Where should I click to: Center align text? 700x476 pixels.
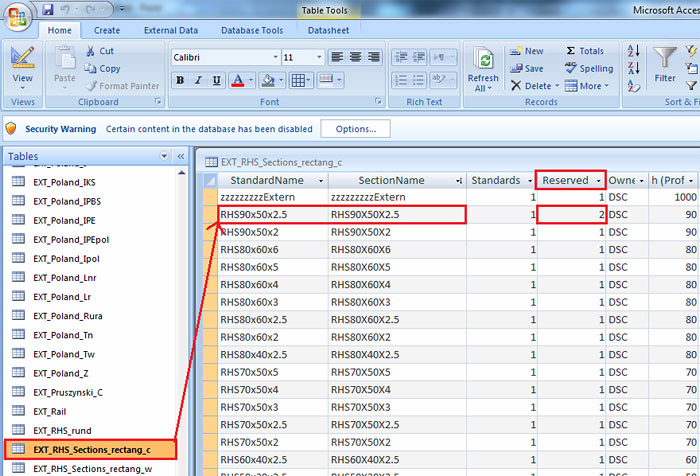[355, 57]
